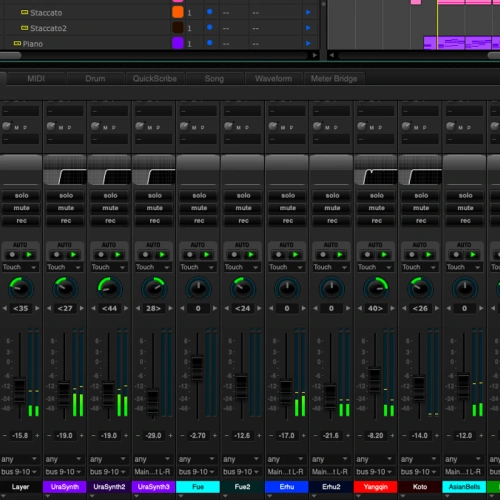Click the Yangqin channel pan knob
The width and height of the screenshot is (500, 500).
click(376, 289)
